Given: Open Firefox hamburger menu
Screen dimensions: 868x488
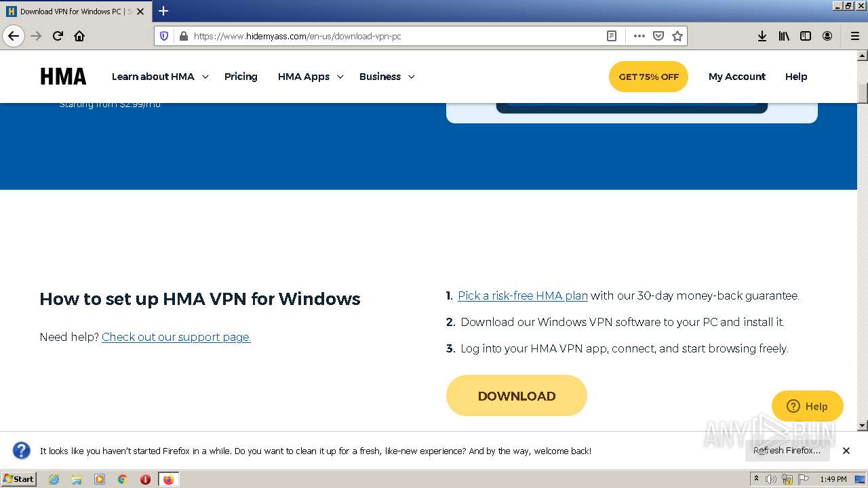Looking at the screenshot, I should (x=855, y=36).
